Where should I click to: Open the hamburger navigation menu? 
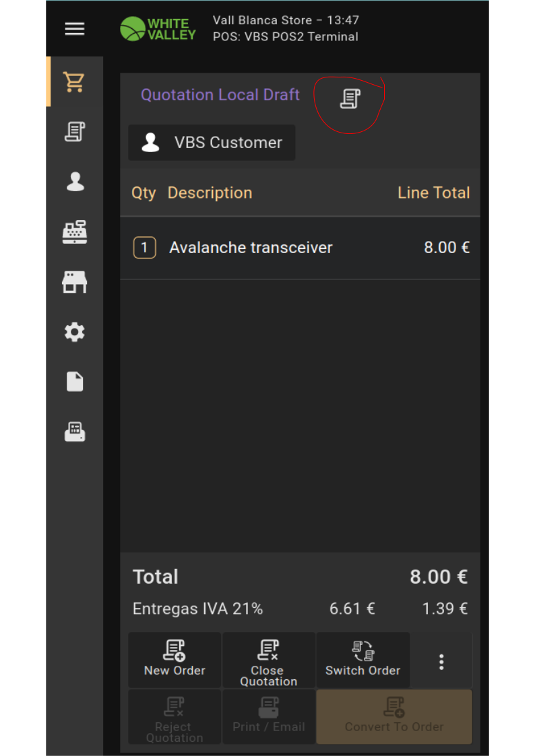coord(75,29)
